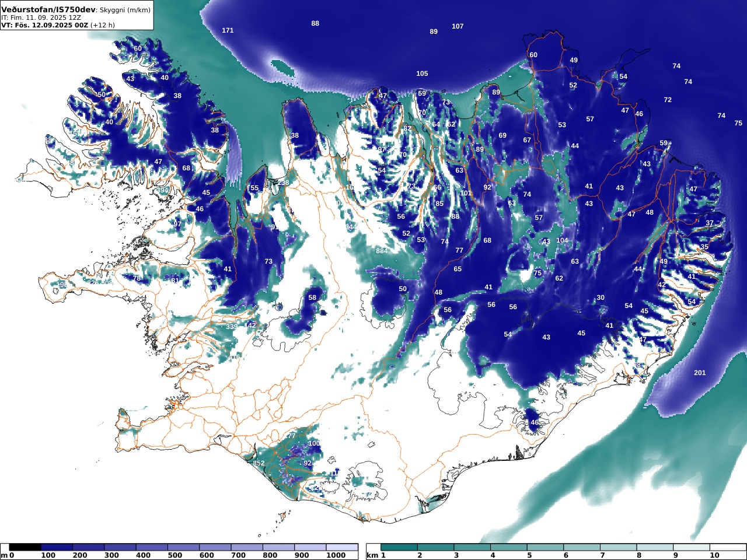The image size is (747, 560).
Task: Click the 'VT: Fös. 12.09.2025 00Z' line
Action: [x=44, y=25]
